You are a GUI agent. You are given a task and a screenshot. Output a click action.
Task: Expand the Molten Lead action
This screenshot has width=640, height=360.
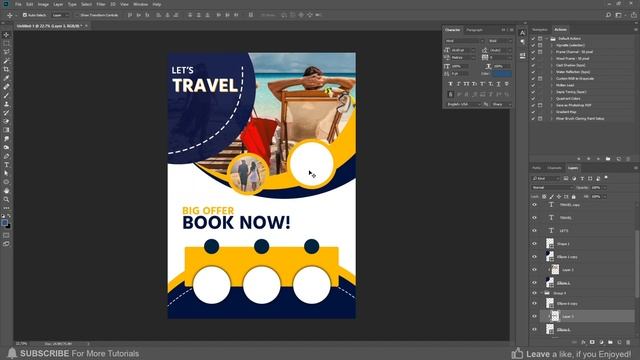click(x=551, y=85)
